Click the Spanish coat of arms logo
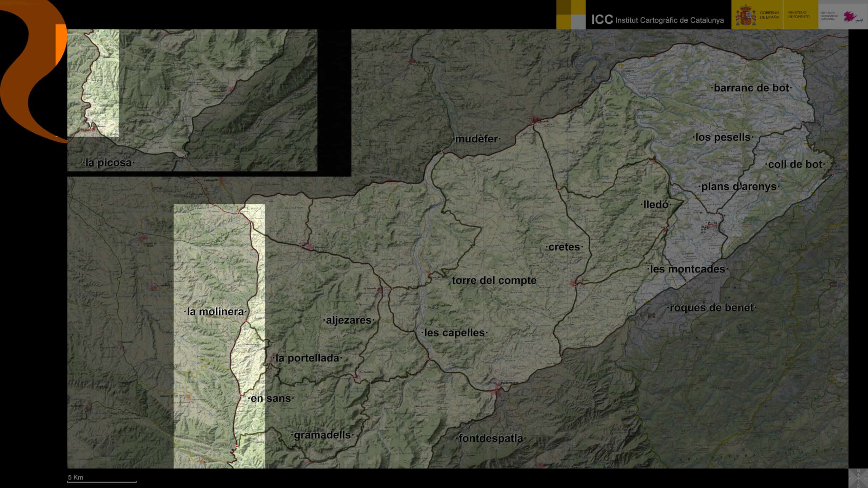 [x=746, y=16]
